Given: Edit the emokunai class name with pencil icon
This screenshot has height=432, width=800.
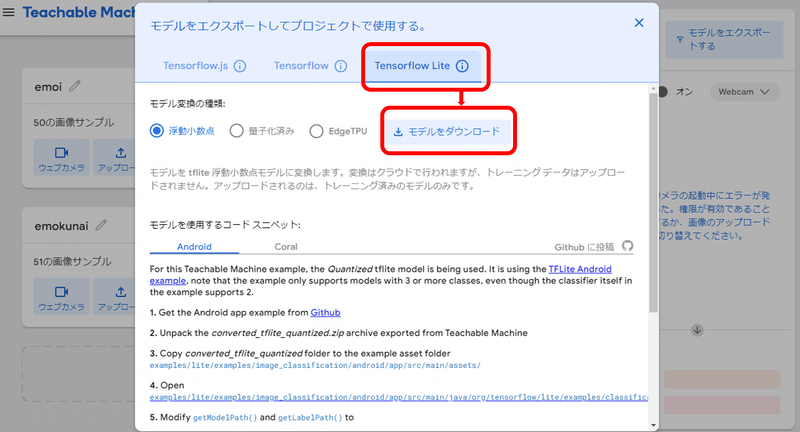Looking at the screenshot, I should [x=102, y=224].
